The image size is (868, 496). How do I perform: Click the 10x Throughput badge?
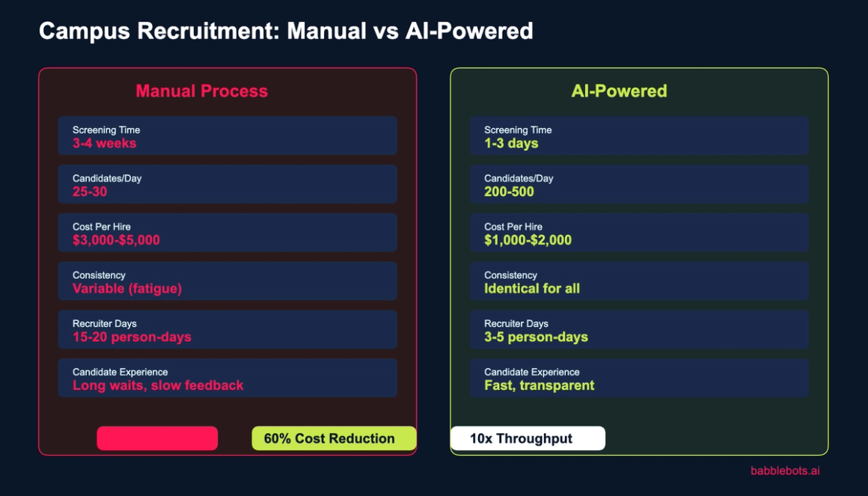tap(528, 438)
